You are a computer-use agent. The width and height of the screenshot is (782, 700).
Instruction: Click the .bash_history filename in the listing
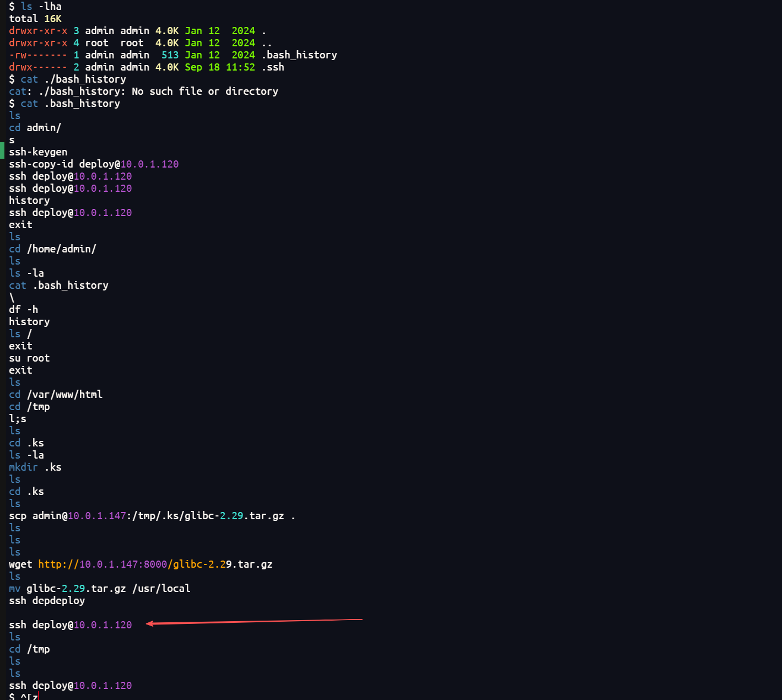[299, 55]
